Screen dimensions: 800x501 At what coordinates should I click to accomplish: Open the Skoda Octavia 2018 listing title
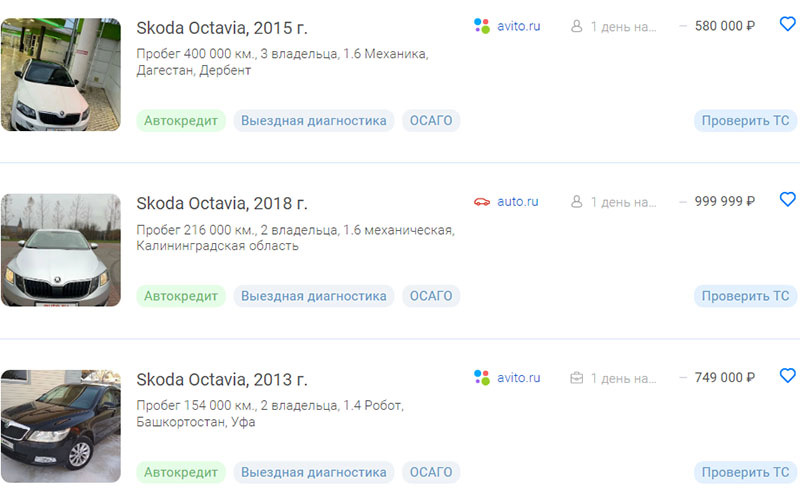(x=221, y=203)
